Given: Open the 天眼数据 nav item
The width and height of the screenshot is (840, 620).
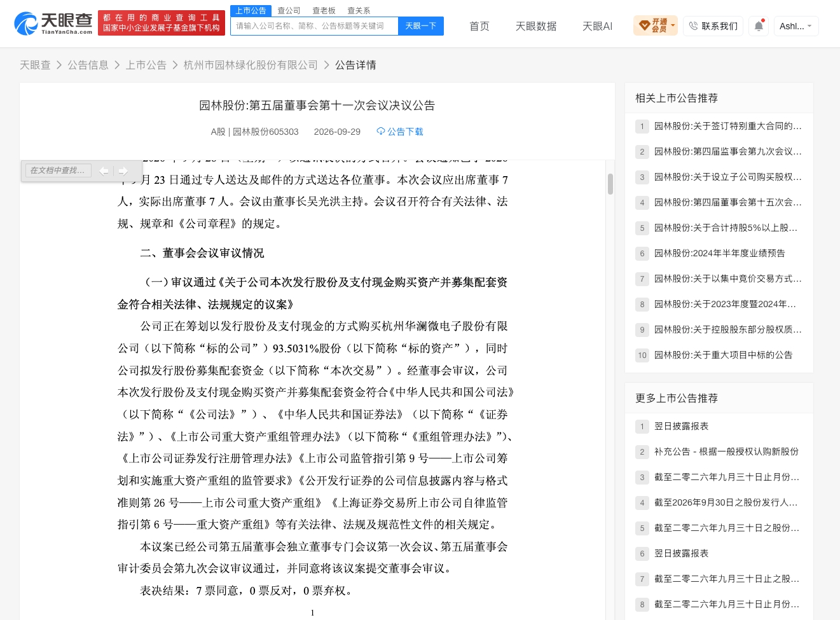Looking at the screenshot, I should [x=536, y=26].
